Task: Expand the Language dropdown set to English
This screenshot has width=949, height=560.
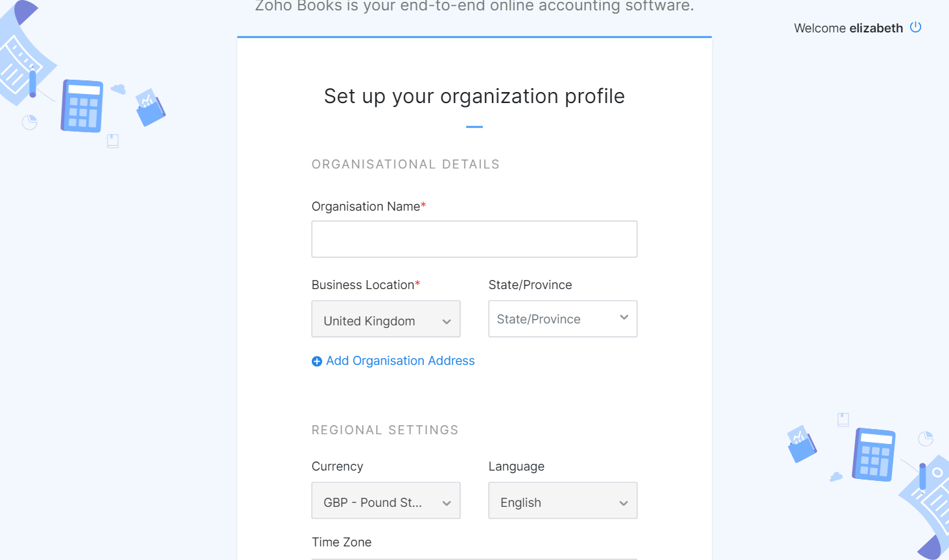Action: (x=563, y=500)
